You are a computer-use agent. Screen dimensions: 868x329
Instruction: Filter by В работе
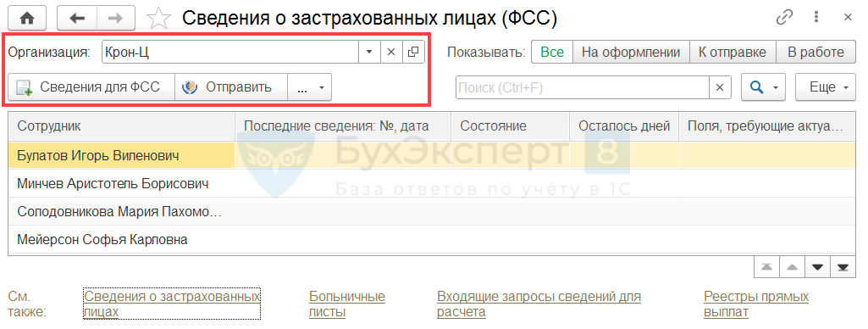[x=816, y=53]
